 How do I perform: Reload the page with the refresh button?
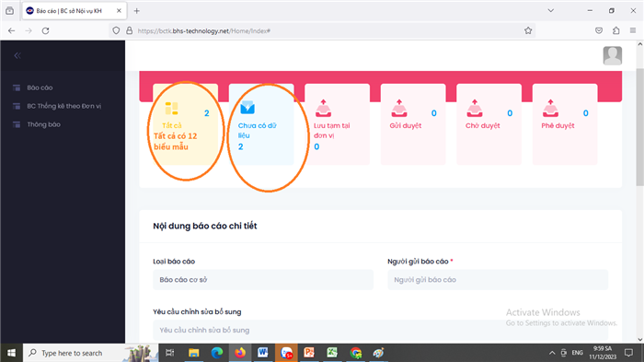(46, 30)
